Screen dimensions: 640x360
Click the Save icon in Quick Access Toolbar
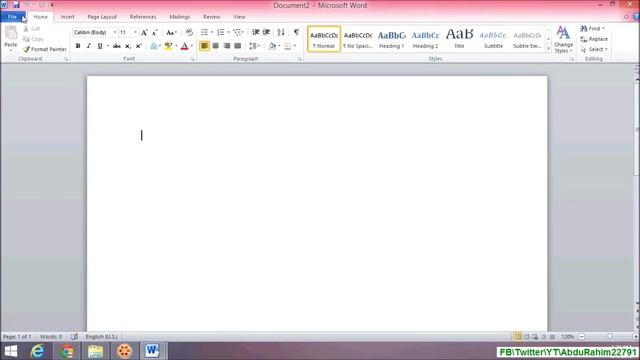point(16,5)
